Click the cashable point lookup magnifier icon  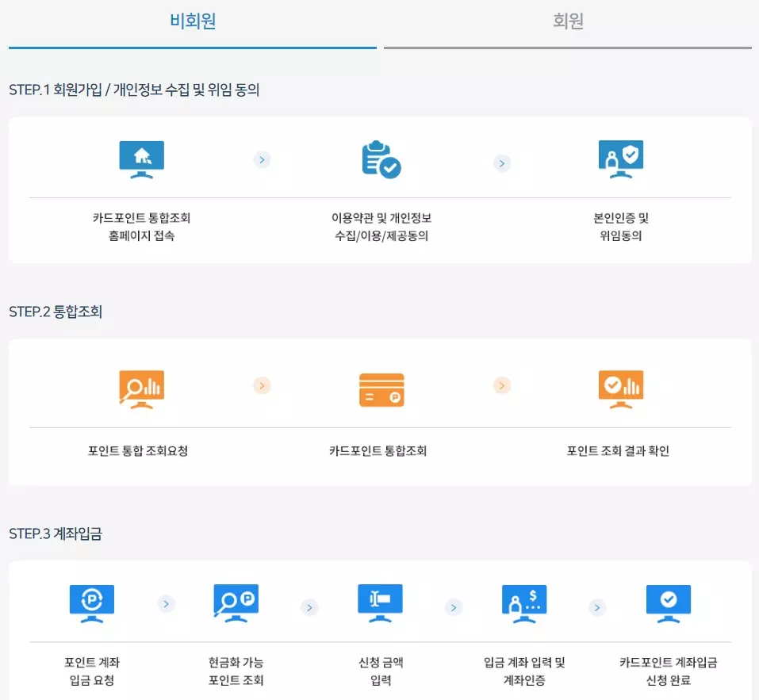236,604
